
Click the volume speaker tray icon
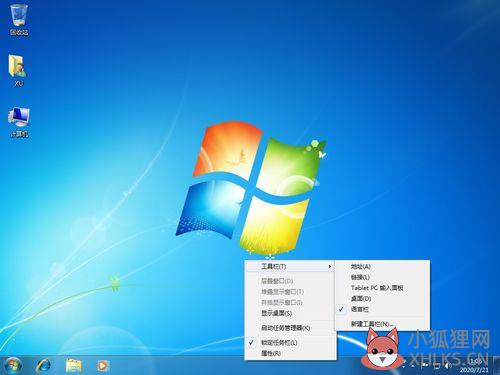(448, 366)
